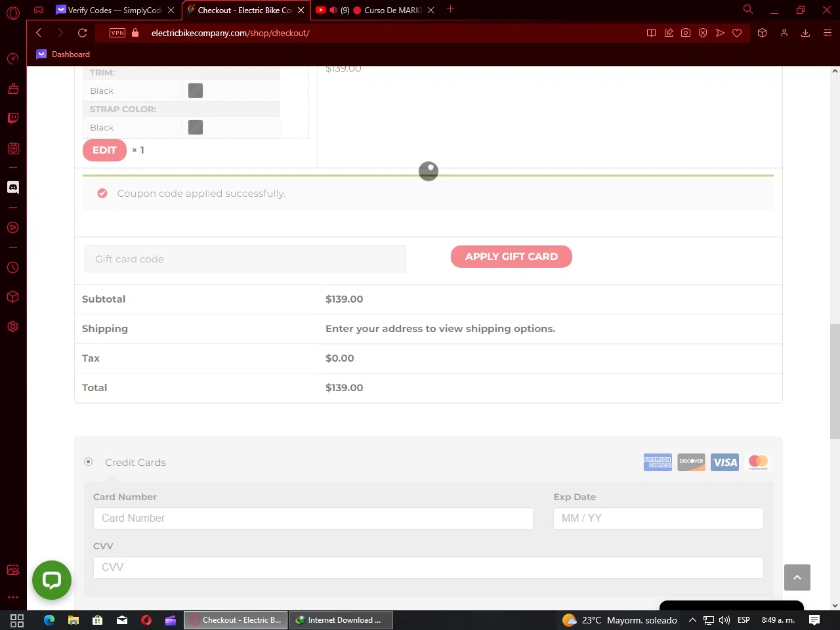Take a snapshot with camera icon

(686, 33)
